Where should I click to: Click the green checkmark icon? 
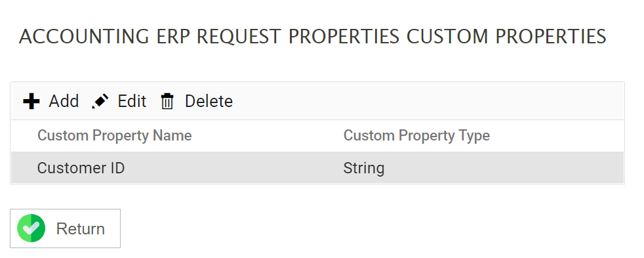point(31,228)
